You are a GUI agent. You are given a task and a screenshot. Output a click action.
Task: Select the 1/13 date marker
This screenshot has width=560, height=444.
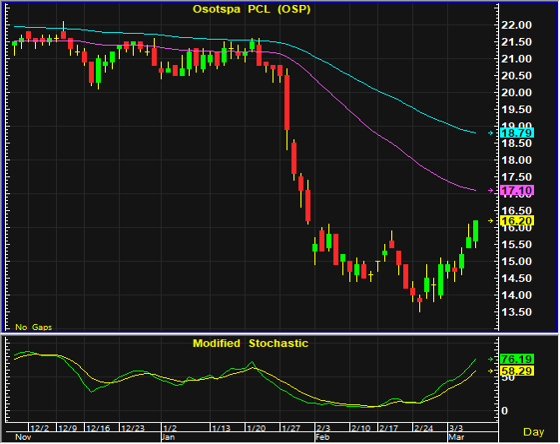click(221, 428)
